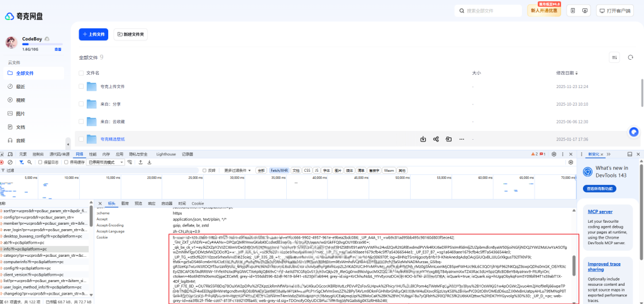The width and height of the screenshot is (644, 304).
Task: Toggle device toolbar icon in DevTools
Action: pos(9,154)
